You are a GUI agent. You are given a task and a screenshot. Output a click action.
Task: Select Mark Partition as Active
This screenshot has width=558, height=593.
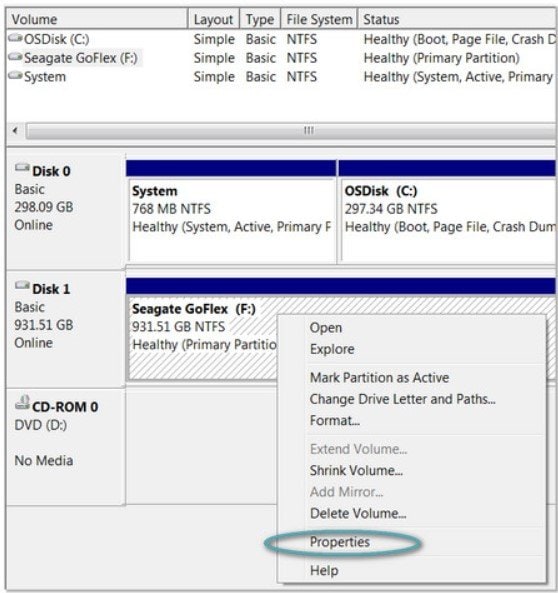pos(379,377)
